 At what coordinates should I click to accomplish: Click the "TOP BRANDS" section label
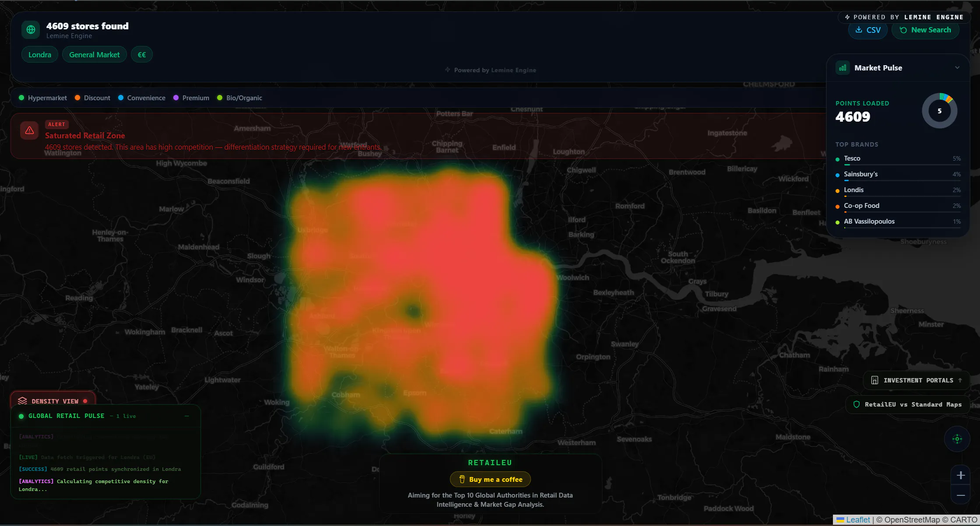(x=857, y=144)
